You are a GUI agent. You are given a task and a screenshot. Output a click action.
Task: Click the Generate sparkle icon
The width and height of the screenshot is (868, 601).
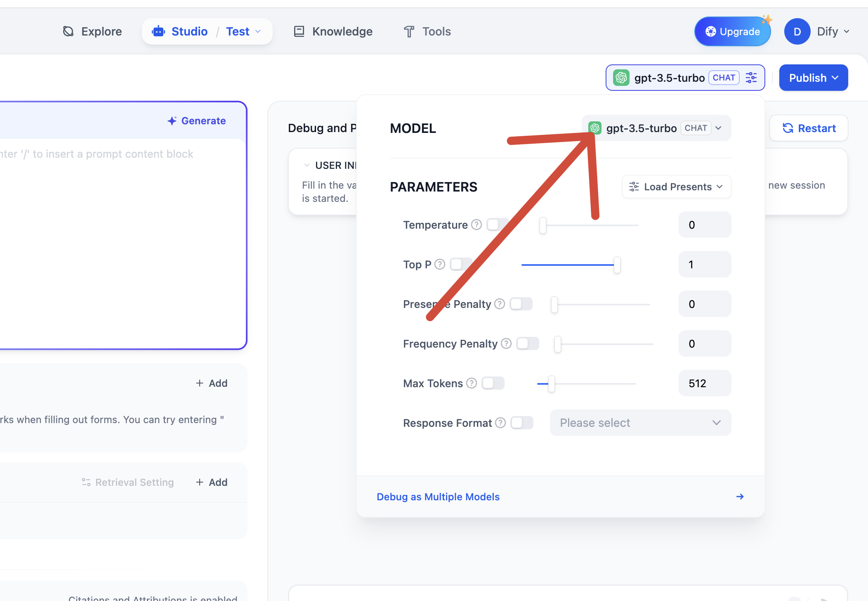pyautogui.click(x=172, y=121)
